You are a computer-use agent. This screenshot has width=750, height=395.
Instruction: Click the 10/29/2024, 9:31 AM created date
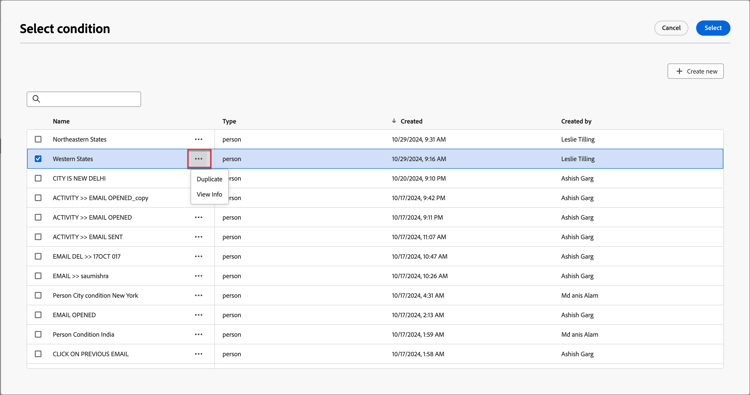pyautogui.click(x=419, y=140)
